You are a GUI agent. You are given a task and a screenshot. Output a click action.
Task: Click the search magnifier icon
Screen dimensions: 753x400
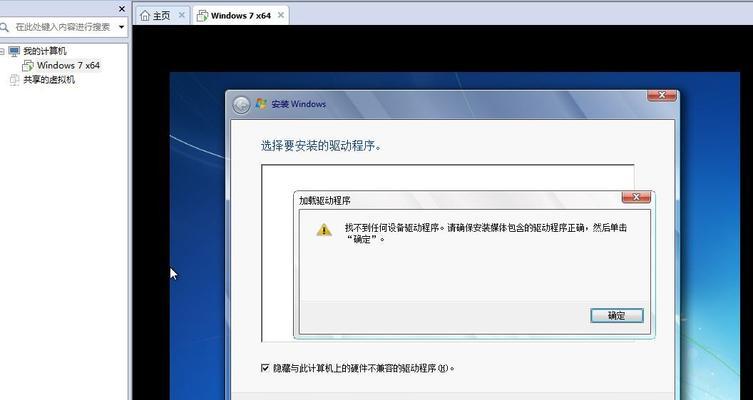coord(4,27)
